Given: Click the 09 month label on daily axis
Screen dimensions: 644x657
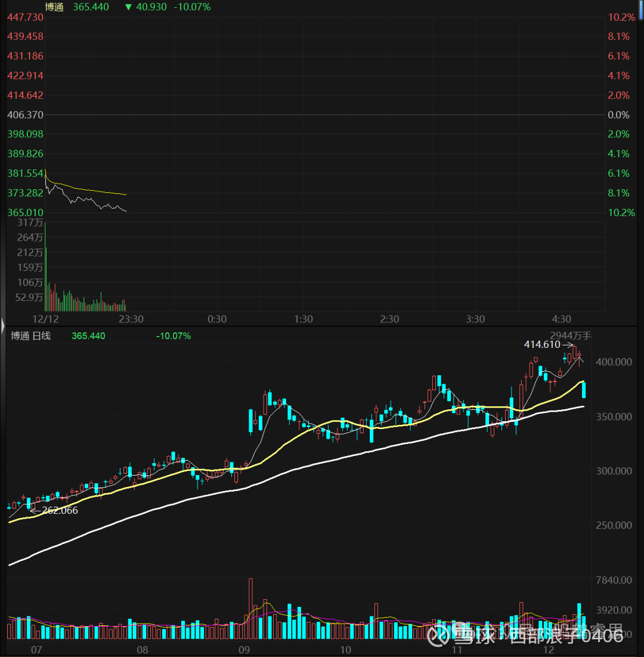Looking at the screenshot, I should click(244, 650).
